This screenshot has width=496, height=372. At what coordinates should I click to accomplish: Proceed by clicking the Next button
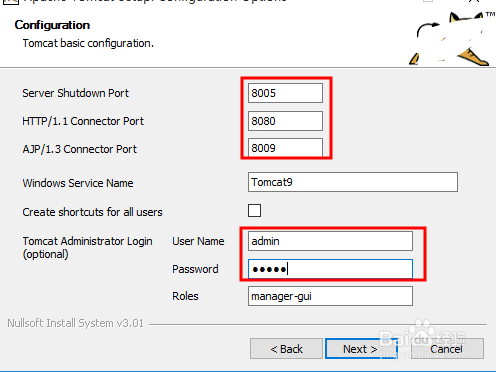tap(361, 349)
